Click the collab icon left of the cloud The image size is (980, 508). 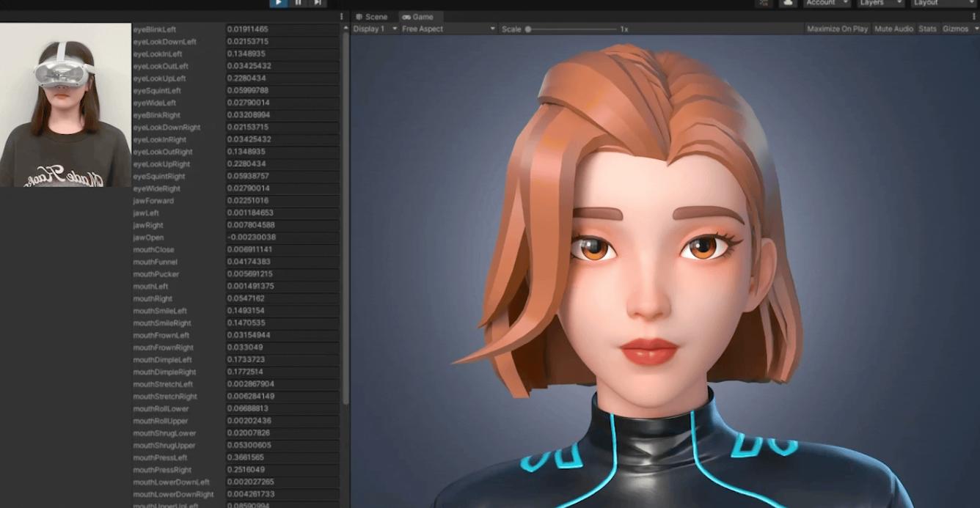(x=764, y=3)
